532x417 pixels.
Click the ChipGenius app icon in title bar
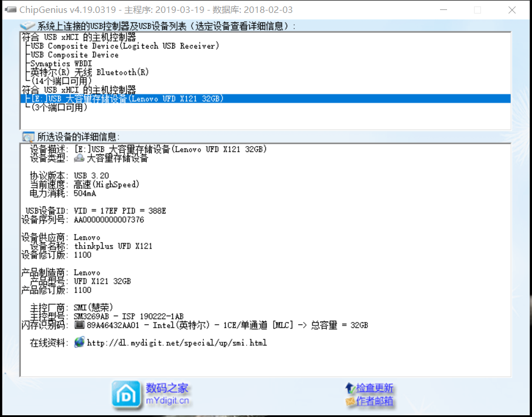(x=11, y=9)
